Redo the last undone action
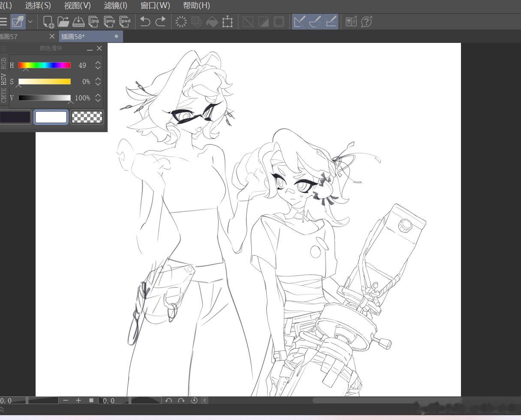Screen dimensions: 521x420 click(x=161, y=21)
